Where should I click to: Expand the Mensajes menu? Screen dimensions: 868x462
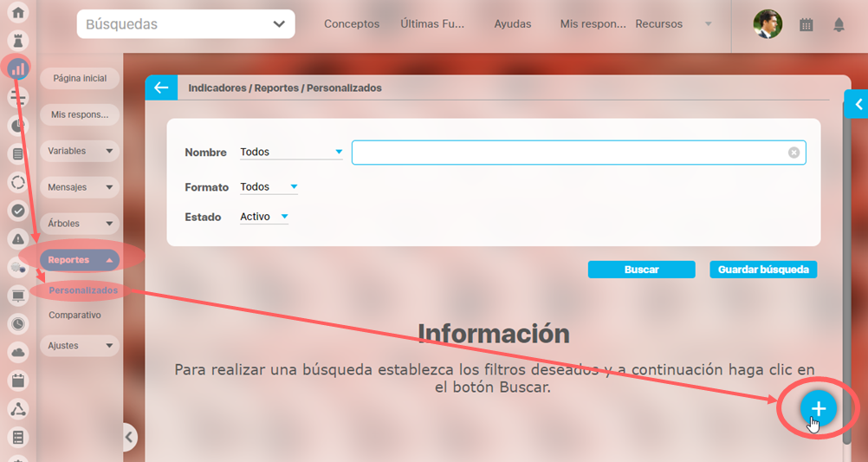[80, 187]
